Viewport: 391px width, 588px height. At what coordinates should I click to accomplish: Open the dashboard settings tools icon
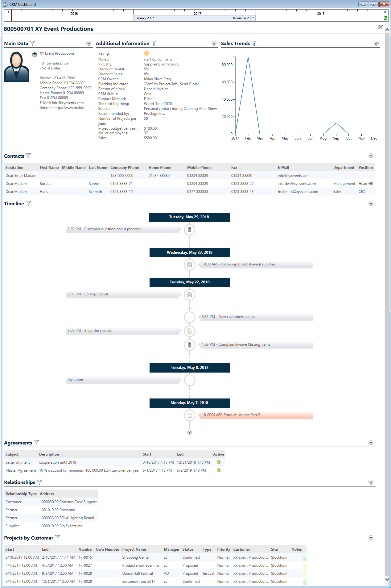(380, 27)
